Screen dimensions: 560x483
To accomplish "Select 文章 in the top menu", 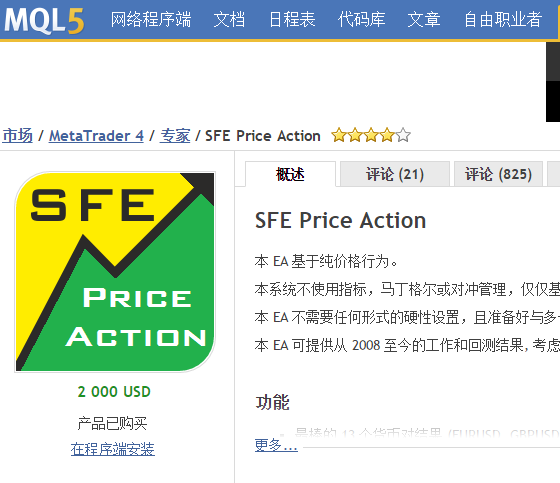I will point(424,19).
